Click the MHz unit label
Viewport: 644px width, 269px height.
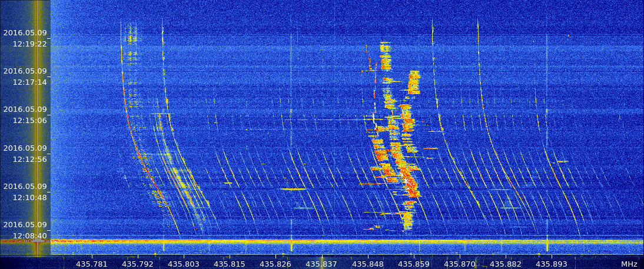[x=629, y=264]
